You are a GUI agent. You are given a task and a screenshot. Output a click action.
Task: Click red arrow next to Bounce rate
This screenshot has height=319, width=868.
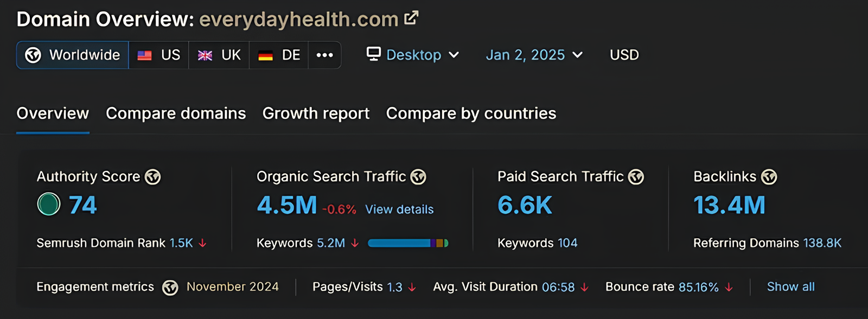click(729, 287)
